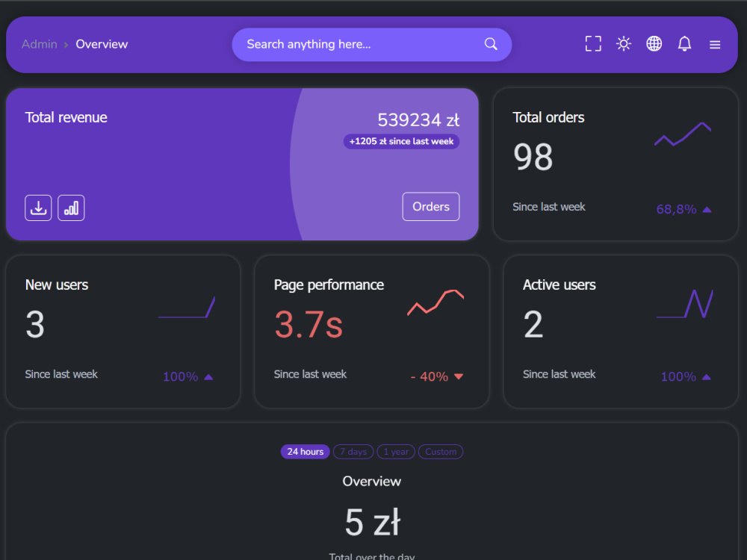This screenshot has width=747, height=560.
Task: Click the Admin breadcrumb link
Action: pyautogui.click(x=40, y=44)
